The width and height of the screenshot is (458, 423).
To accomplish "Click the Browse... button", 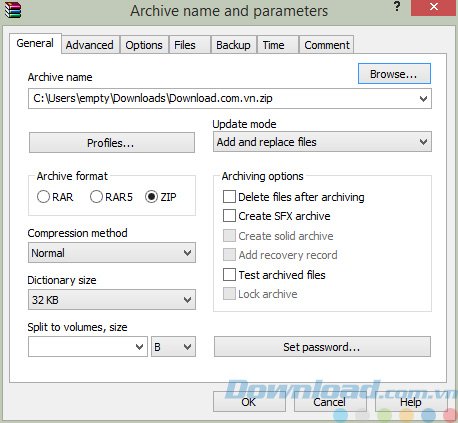I will click(394, 74).
